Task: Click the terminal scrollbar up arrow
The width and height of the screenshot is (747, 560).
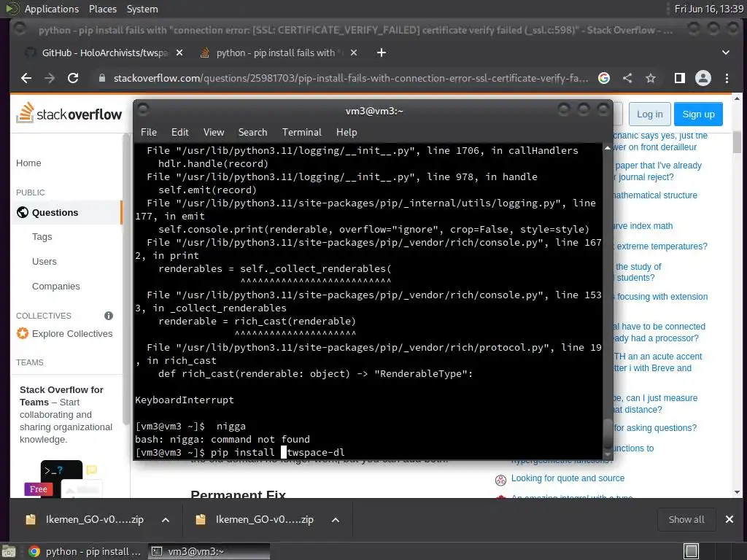Action: coord(608,148)
